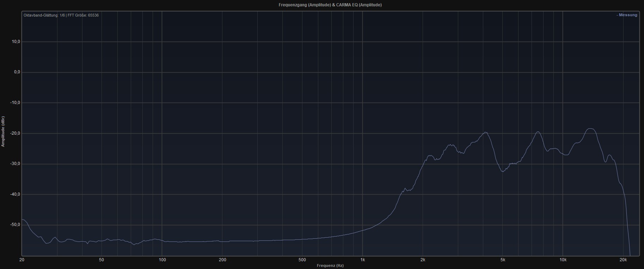Click the Frequenz (Hz) axis label

point(330,265)
